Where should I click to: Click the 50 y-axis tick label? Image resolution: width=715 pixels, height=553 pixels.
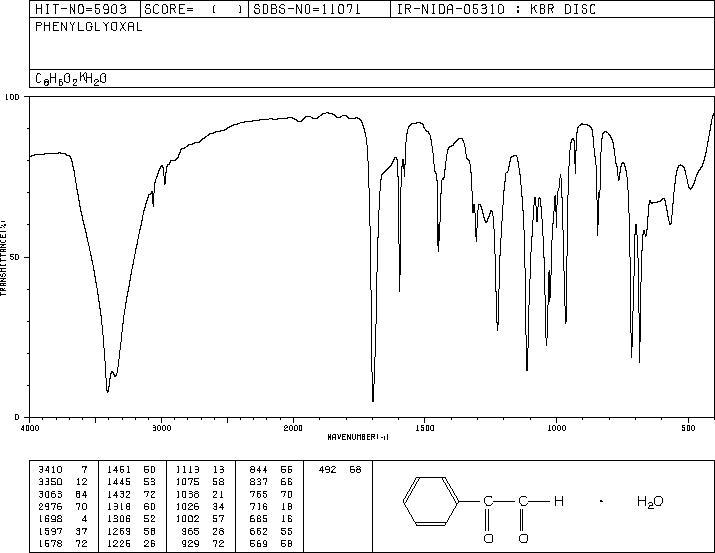(x=16, y=257)
